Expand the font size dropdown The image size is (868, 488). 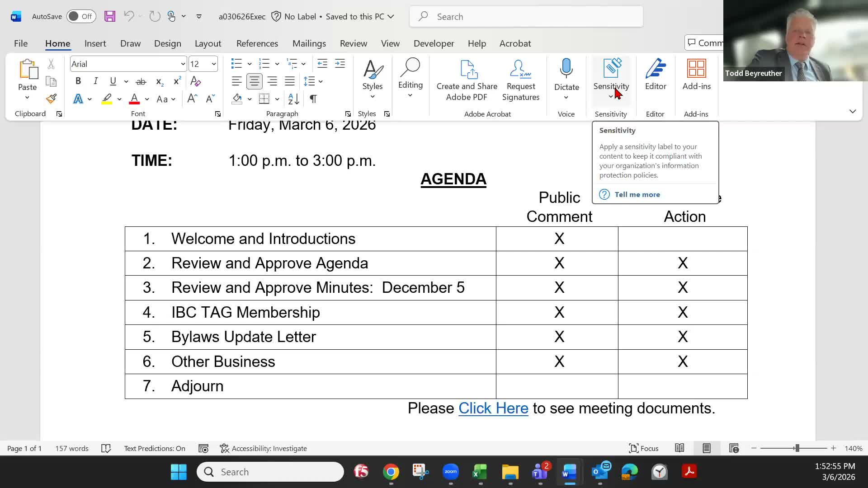pos(214,64)
